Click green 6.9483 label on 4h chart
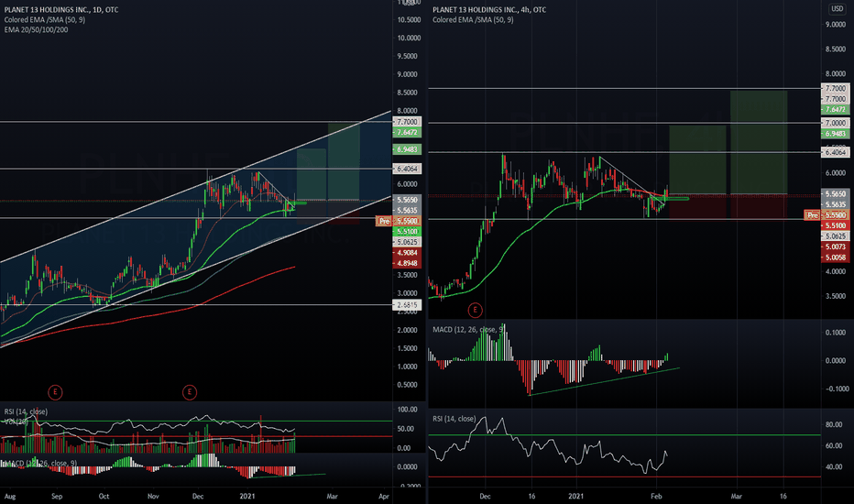Screen dimensions: 854x504 point(835,134)
